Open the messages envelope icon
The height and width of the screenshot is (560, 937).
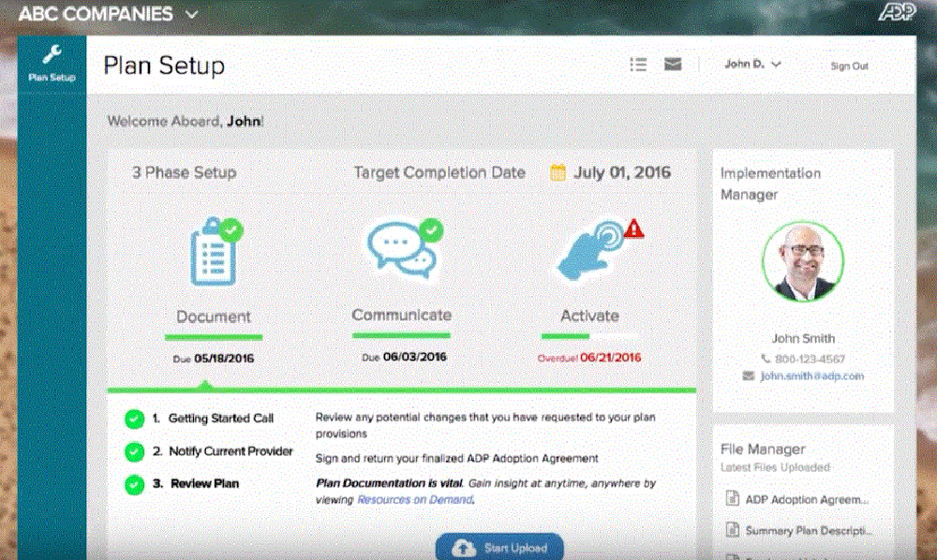pyautogui.click(x=673, y=64)
